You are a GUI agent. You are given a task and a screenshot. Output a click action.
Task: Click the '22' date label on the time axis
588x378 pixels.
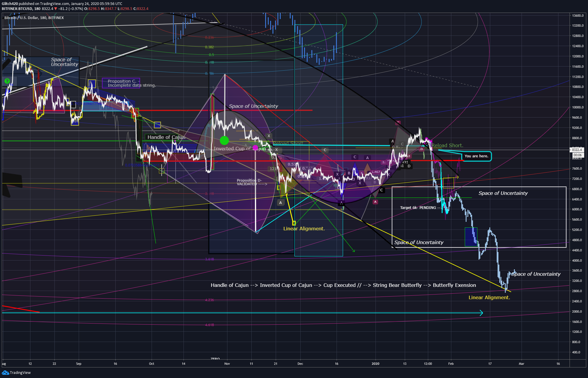[54, 364]
